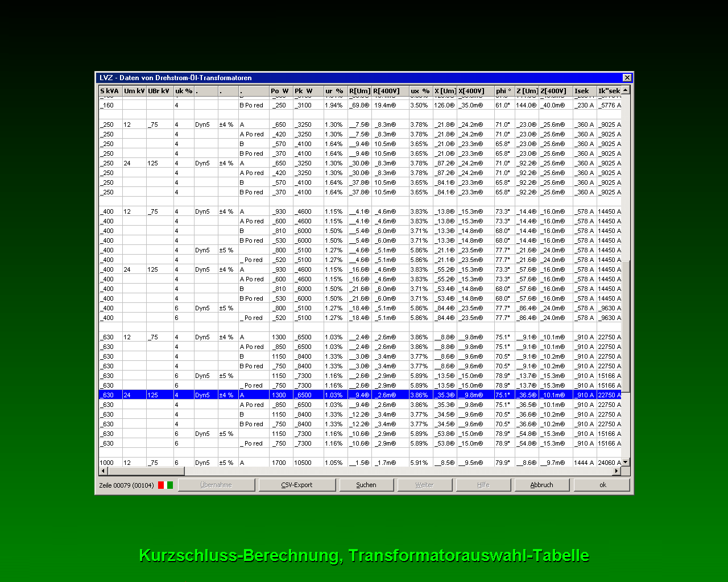Click '1300' in the highlighted blue row
The width and height of the screenshot is (728, 582).
point(279,395)
